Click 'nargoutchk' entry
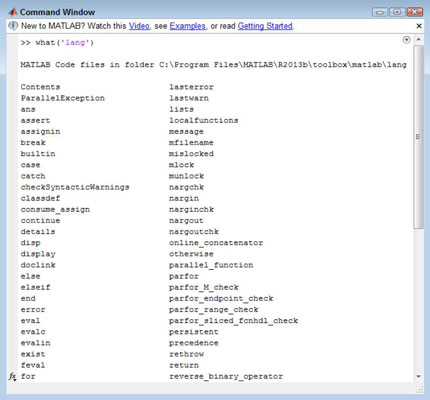The height and width of the screenshot is (400, 430). point(194,231)
